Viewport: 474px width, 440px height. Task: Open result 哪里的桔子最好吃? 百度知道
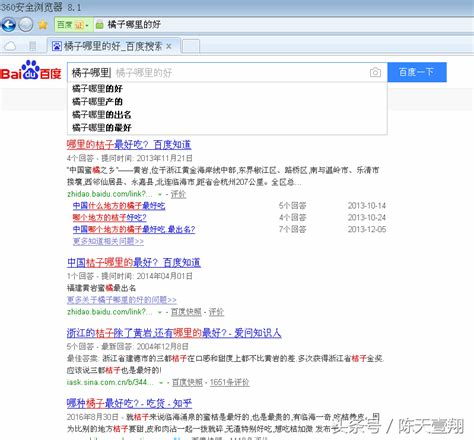[129, 145]
